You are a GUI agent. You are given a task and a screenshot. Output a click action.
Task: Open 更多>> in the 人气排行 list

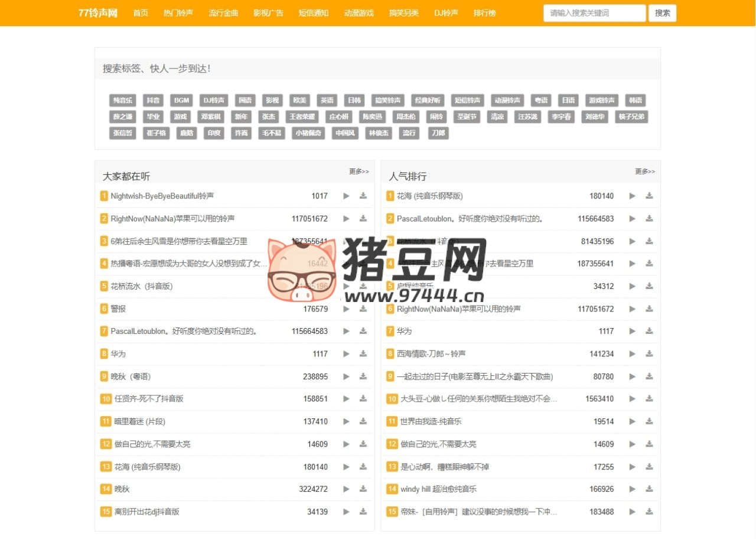pyautogui.click(x=644, y=171)
